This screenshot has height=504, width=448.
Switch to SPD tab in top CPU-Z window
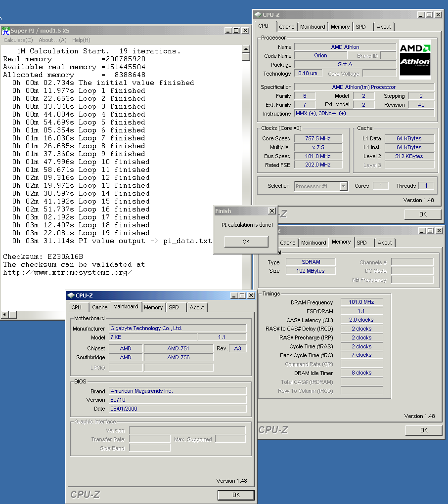(360, 27)
